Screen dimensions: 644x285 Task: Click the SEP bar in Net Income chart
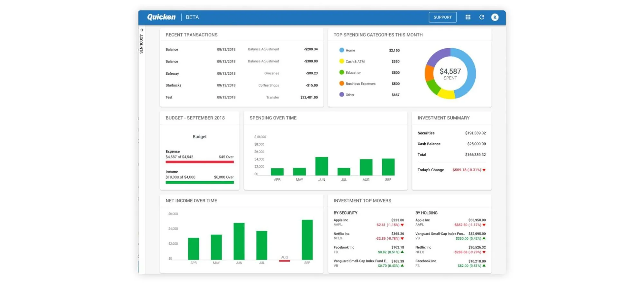coord(307,240)
